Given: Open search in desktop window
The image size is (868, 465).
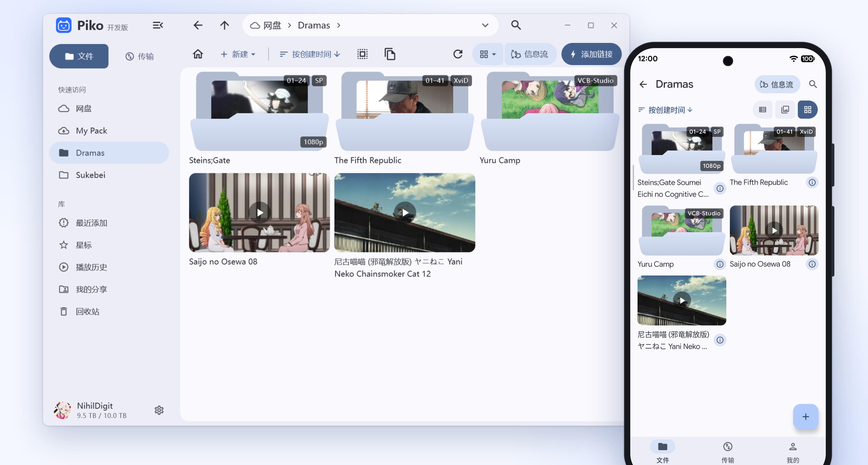Looking at the screenshot, I should coord(516,25).
